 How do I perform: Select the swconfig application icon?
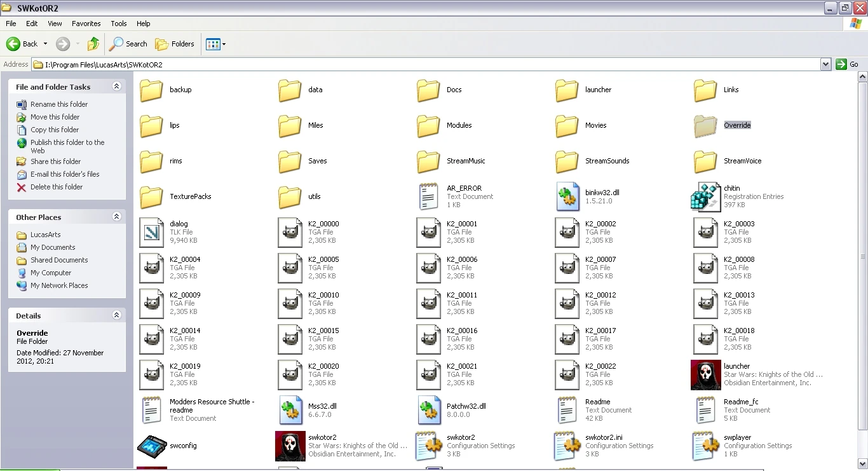151,446
